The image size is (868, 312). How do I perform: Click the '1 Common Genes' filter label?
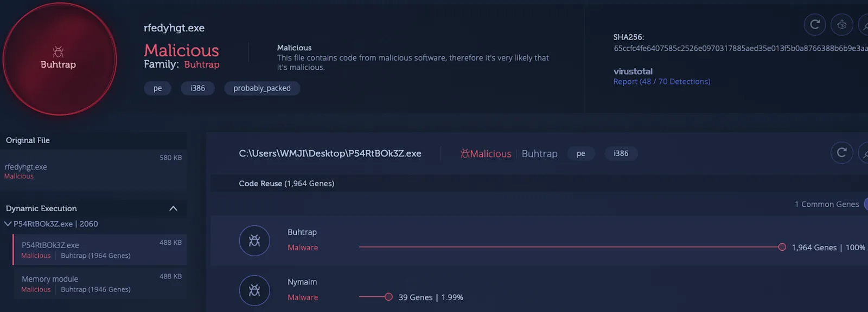pyautogui.click(x=827, y=204)
